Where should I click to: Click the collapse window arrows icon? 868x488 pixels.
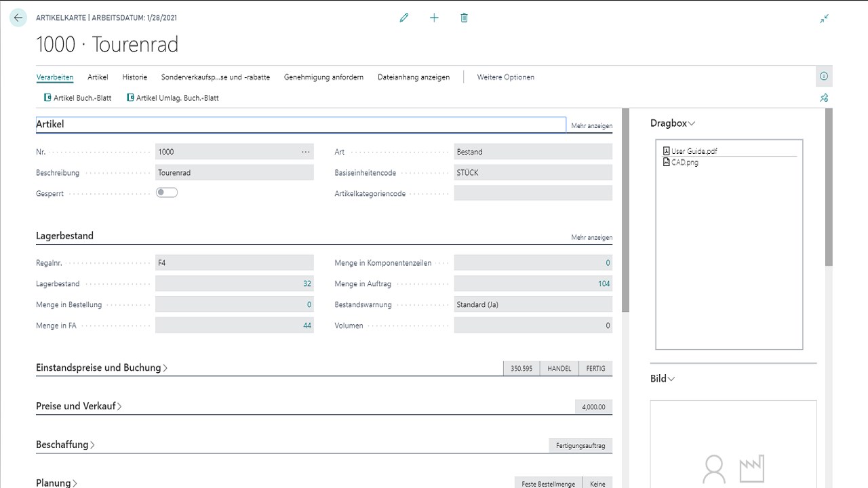(x=824, y=19)
